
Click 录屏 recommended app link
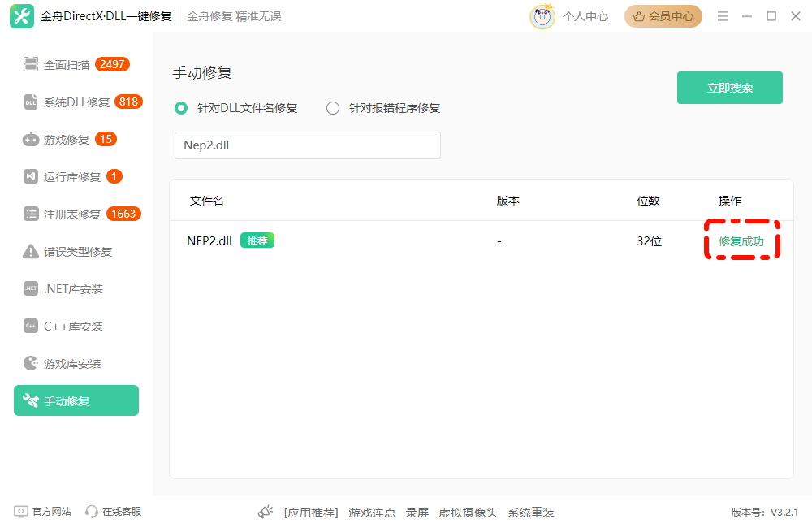[x=417, y=513]
